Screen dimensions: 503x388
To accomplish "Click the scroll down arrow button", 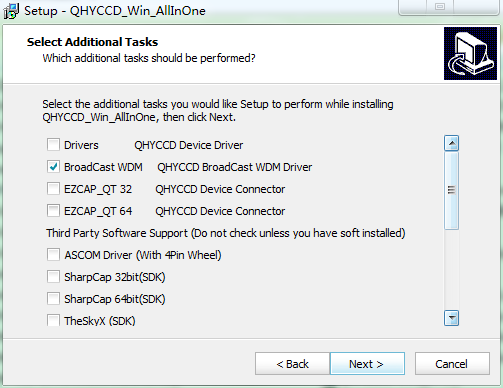I will pos(451,318).
